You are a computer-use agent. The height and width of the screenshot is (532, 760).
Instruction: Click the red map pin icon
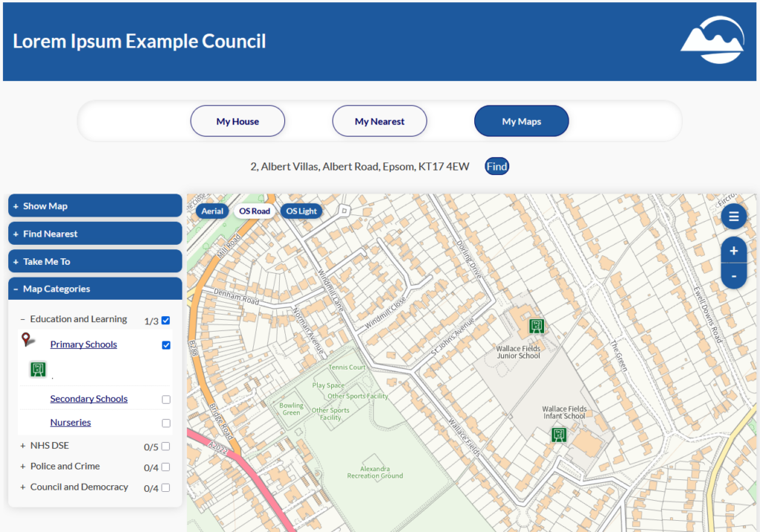(x=27, y=340)
